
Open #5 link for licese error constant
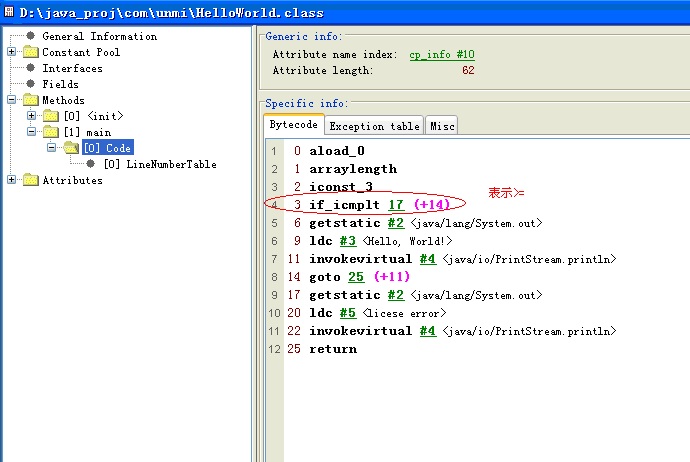click(x=348, y=313)
